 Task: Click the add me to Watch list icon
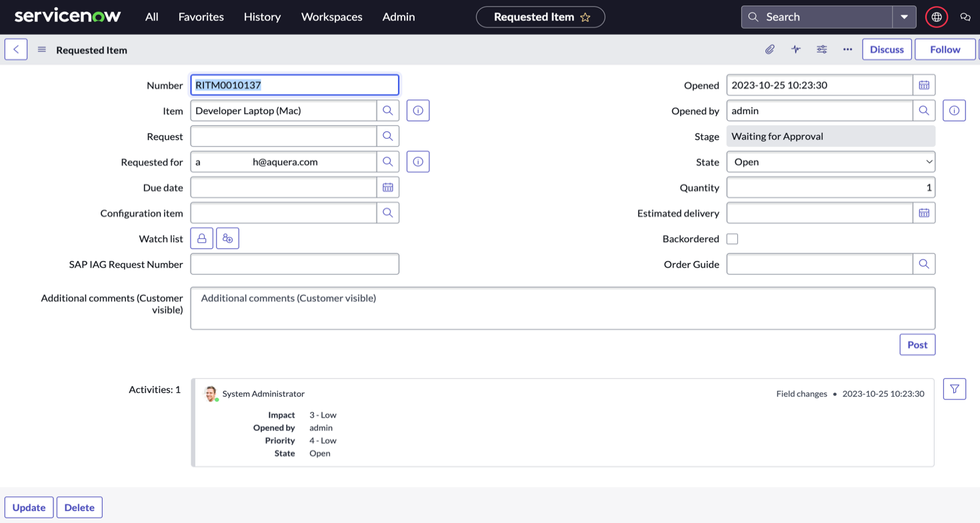pyautogui.click(x=227, y=238)
